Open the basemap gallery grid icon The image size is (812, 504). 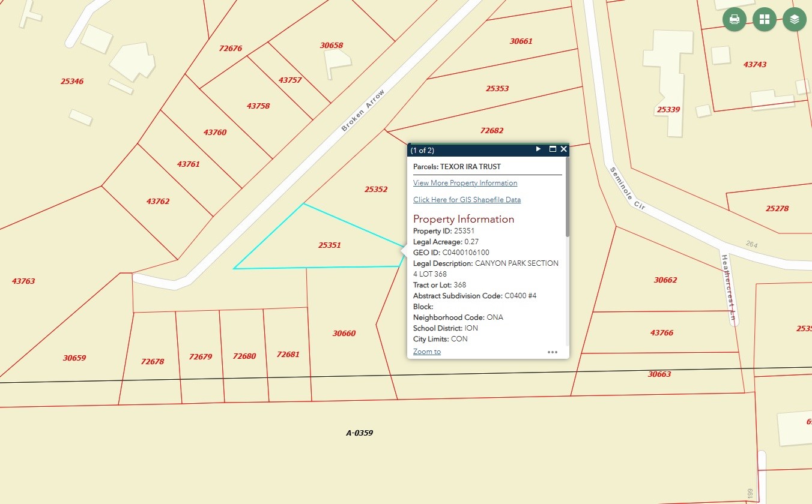(x=765, y=20)
